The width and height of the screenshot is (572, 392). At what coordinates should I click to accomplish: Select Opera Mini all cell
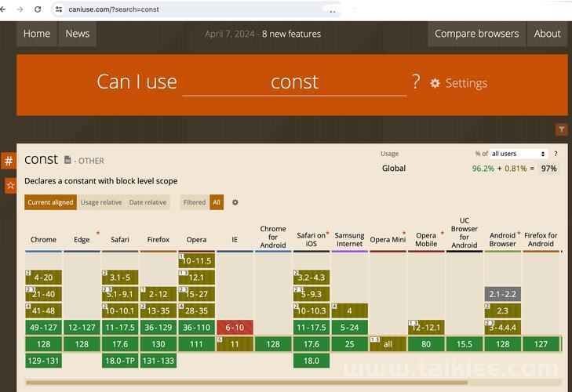(x=388, y=344)
